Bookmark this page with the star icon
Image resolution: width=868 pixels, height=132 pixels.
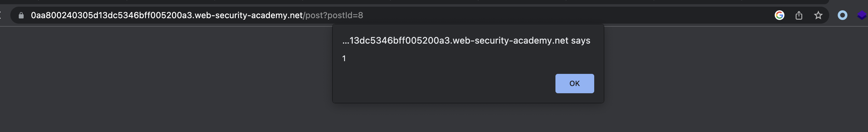click(x=818, y=15)
